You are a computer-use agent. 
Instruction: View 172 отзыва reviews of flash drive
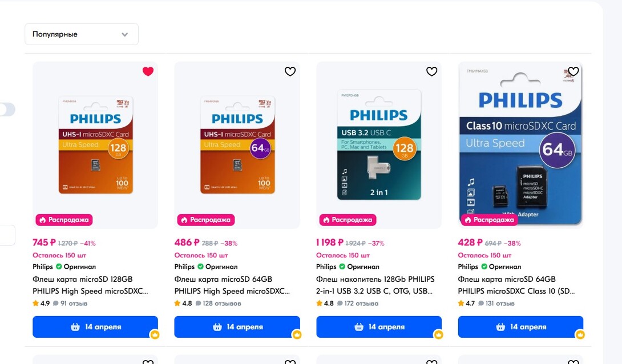tap(358, 304)
